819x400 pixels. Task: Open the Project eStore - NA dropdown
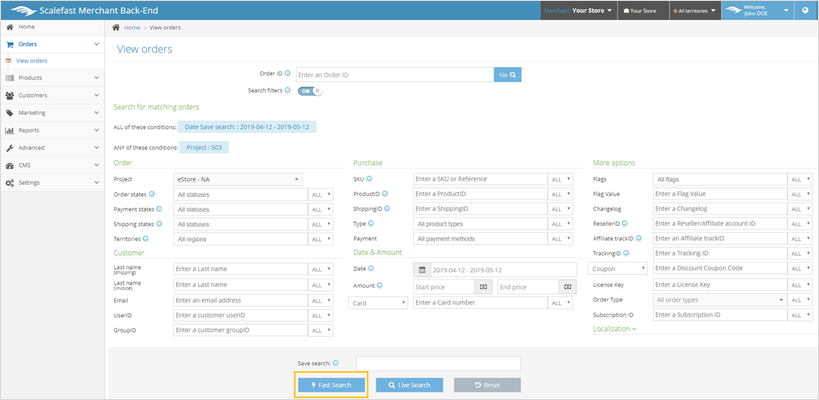coord(237,179)
